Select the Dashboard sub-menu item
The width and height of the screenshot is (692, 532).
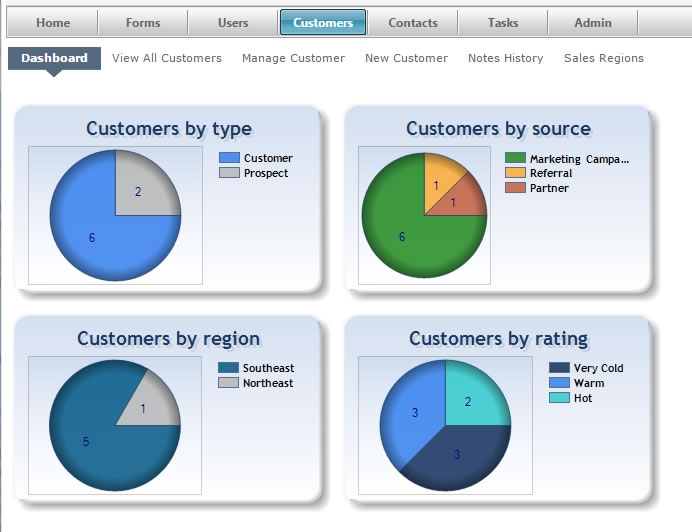click(54, 58)
